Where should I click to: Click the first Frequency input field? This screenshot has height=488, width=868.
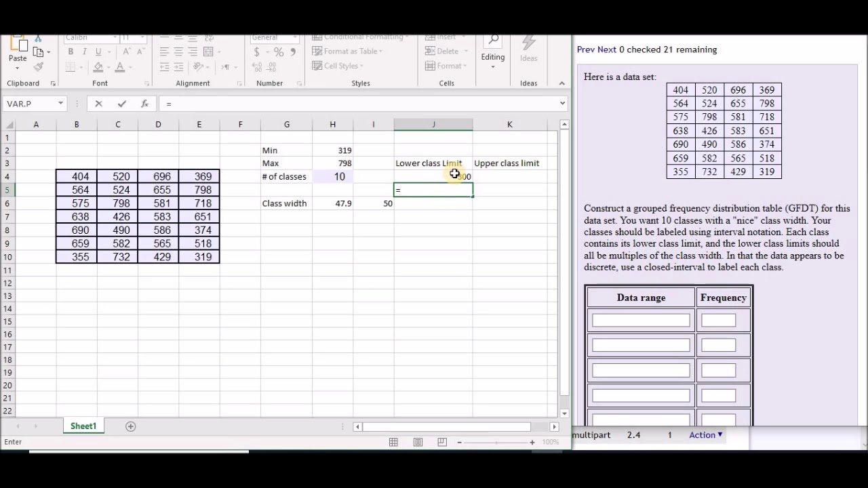point(719,321)
